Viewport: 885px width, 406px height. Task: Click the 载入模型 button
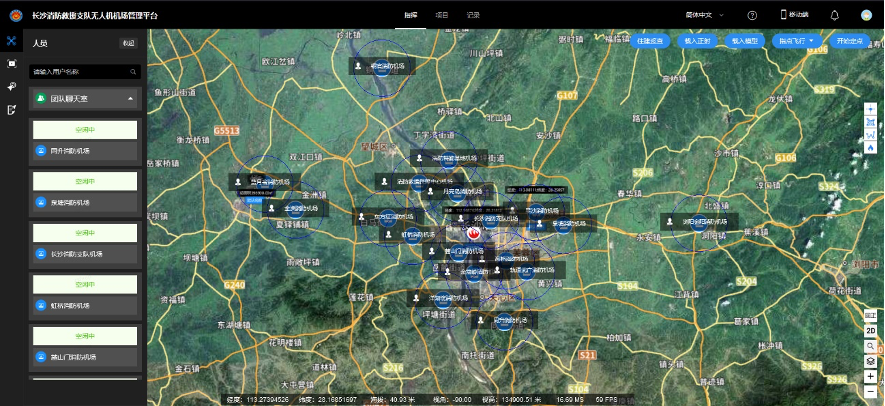[x=744, y=41]
